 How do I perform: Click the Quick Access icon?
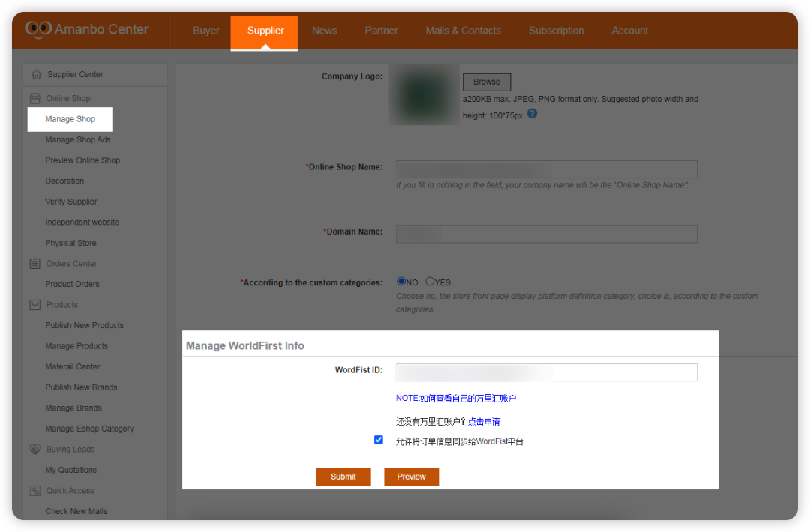(35, 491)
